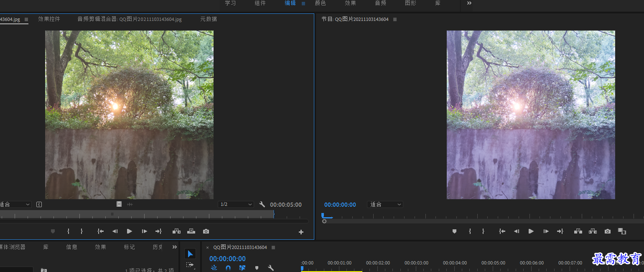Image resolution: width=644 pixels, height=272 pixels.
Task: Click Program monitor time ruler playhead
Action: coord(323,215)
